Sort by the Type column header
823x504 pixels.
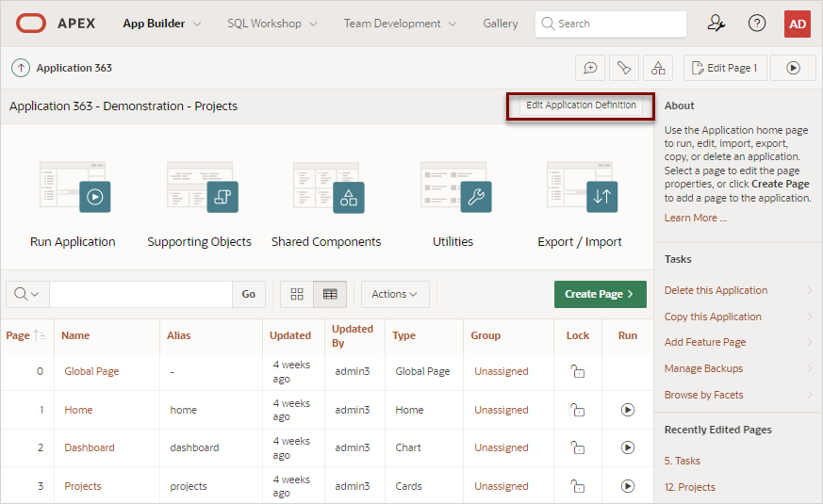click(x=403, y=335)
